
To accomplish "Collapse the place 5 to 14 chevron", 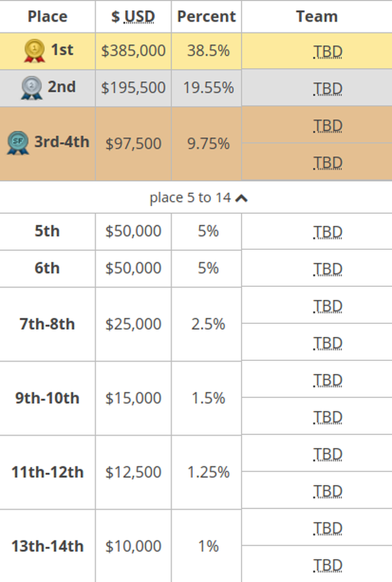I will click(242, 198).
